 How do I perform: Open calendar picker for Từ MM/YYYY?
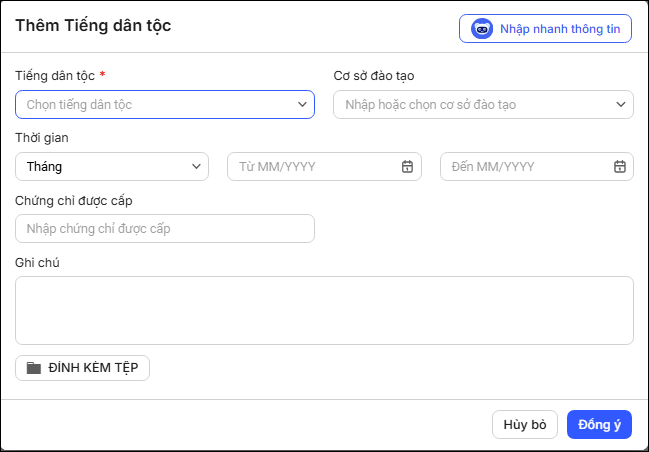(x=407, y=166)
